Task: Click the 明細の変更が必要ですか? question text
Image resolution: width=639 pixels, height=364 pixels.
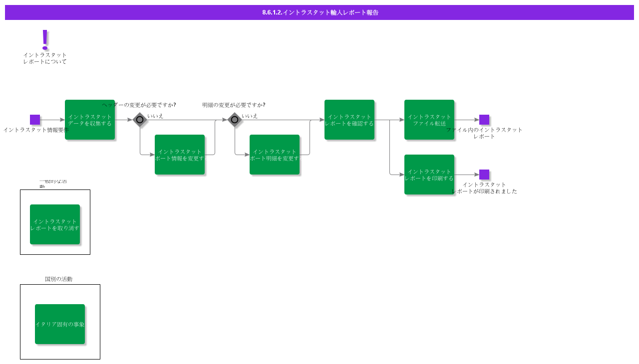Action: (x=234, y=105)
